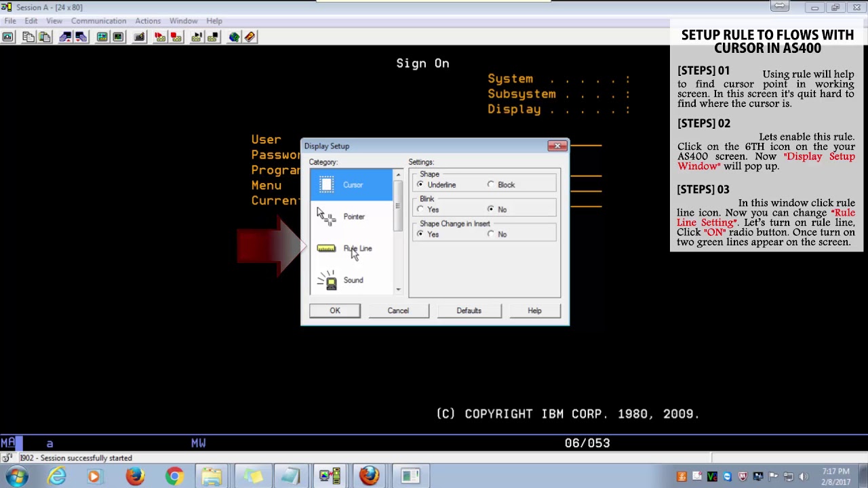Select the Block radio button under Shape
Viewport: 868px width, 488px height.
click(491, 184)
